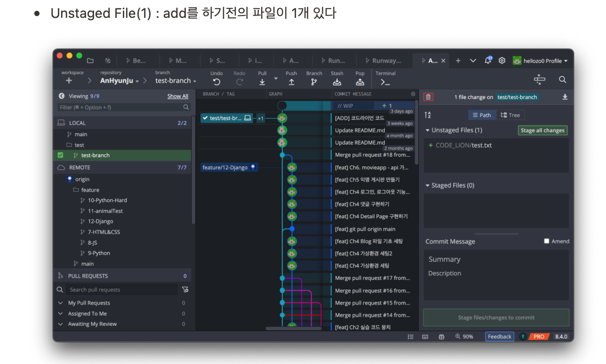Toggle file sort order A-Z icon

click(x=428, y=115)
